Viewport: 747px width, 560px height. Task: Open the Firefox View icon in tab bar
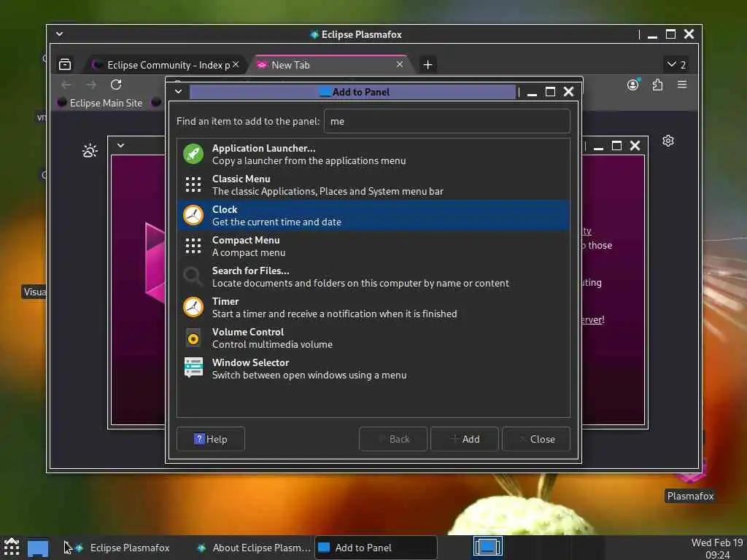(65, 64)
